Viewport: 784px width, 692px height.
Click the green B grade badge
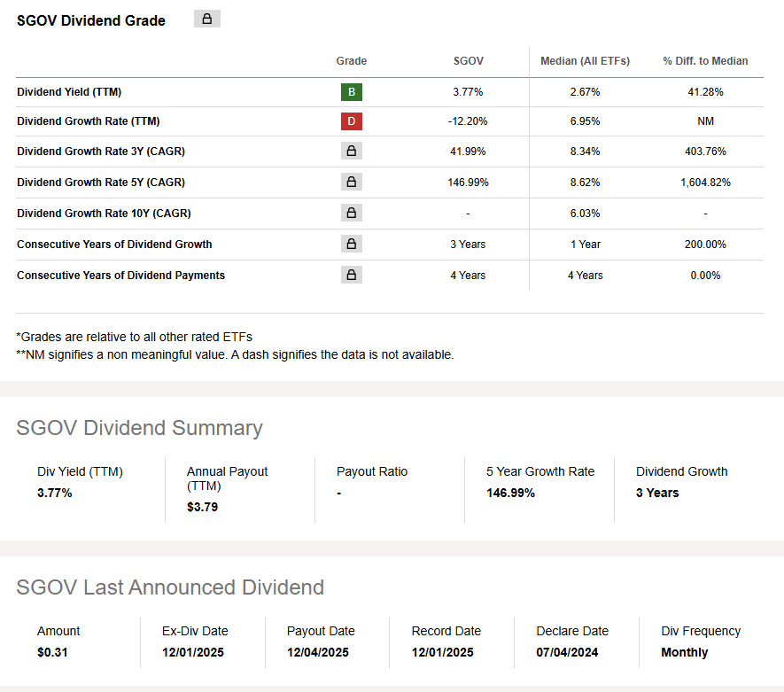352,92
